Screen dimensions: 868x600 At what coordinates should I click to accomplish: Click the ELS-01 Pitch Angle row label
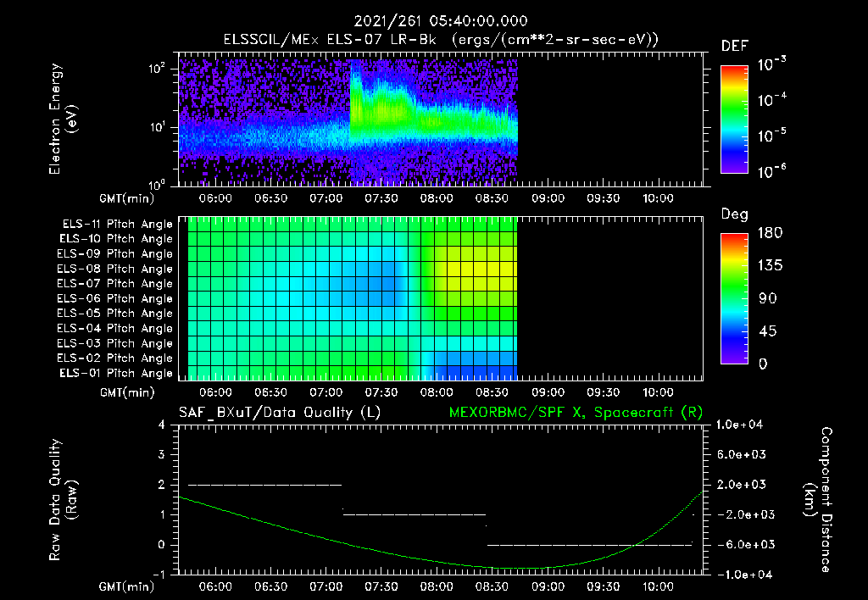point(116,373)
